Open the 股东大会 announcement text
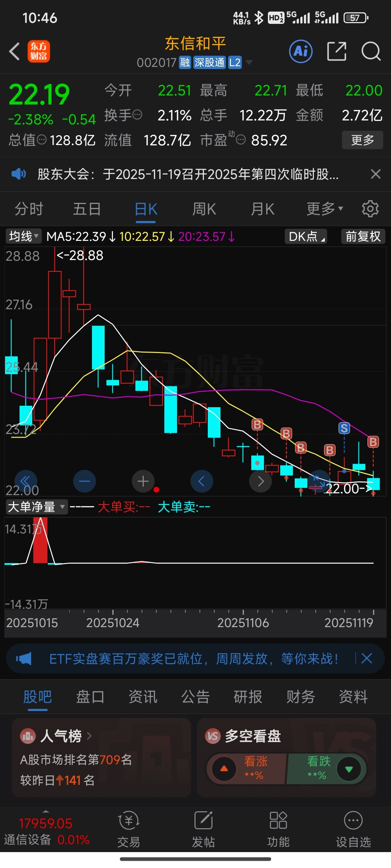The height and width of the screenshot is (868, 391). (188, 174)
